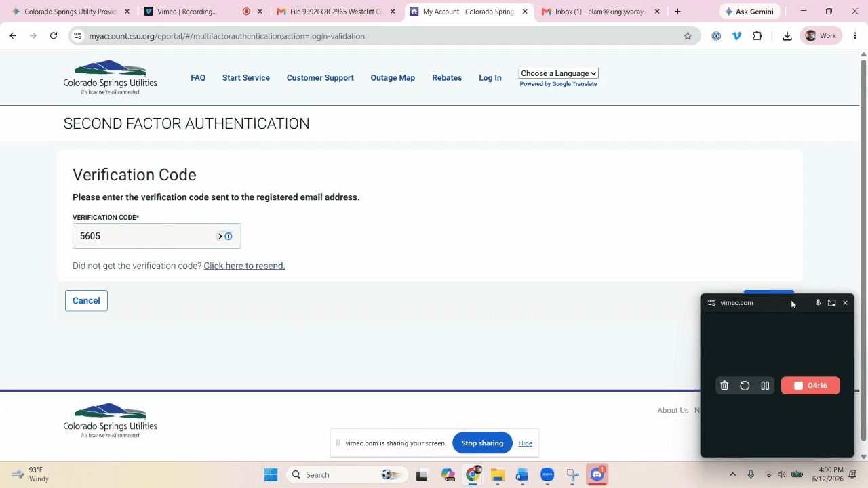Switch to the Vimeo Recording browser tab
868x488 pixels.
(x=202, y=12)
